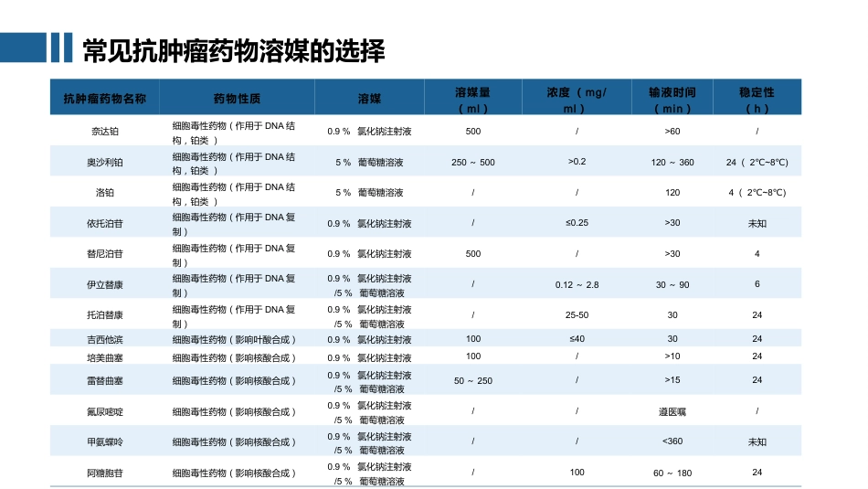Select stability value 6 in 伊立替康 row

757,283
